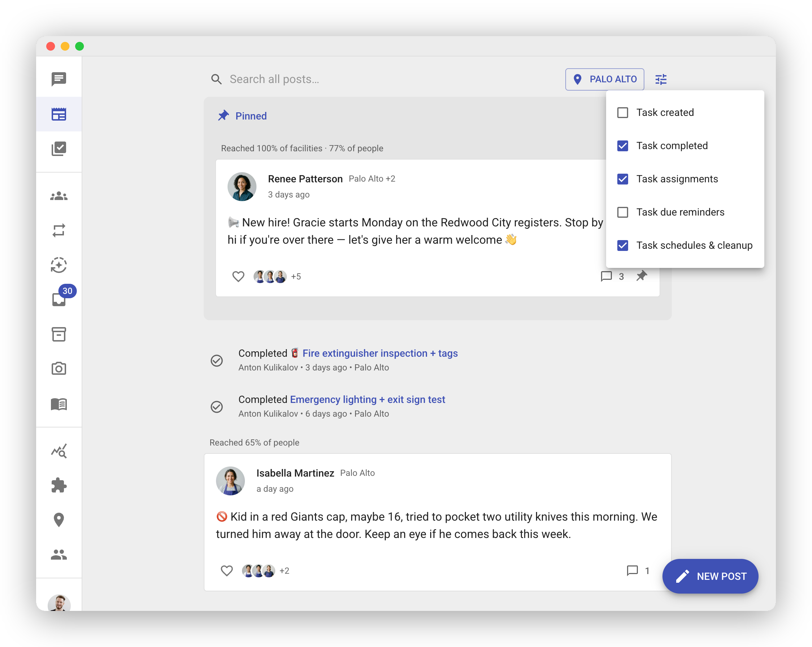Screen dimensions: 812x647
Task: Select the 'Task due reminders' filter label
Action: (x=680, y=212)
